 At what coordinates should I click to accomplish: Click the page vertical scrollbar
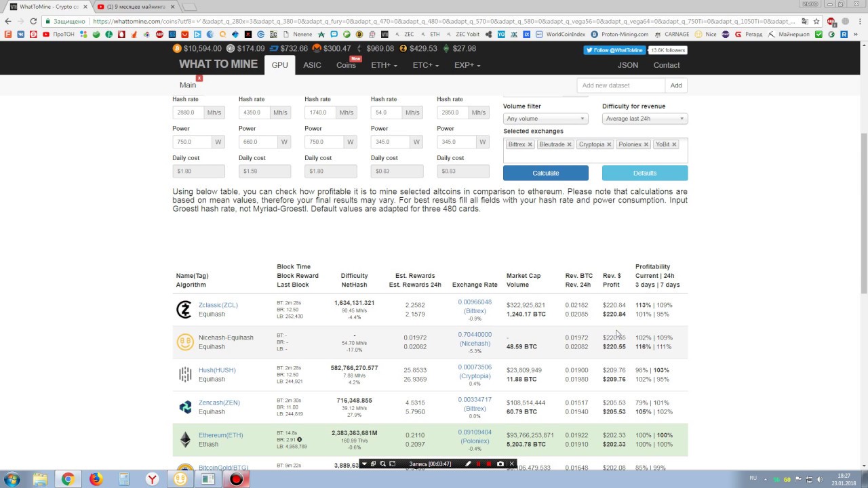click(x=863, y=203)
